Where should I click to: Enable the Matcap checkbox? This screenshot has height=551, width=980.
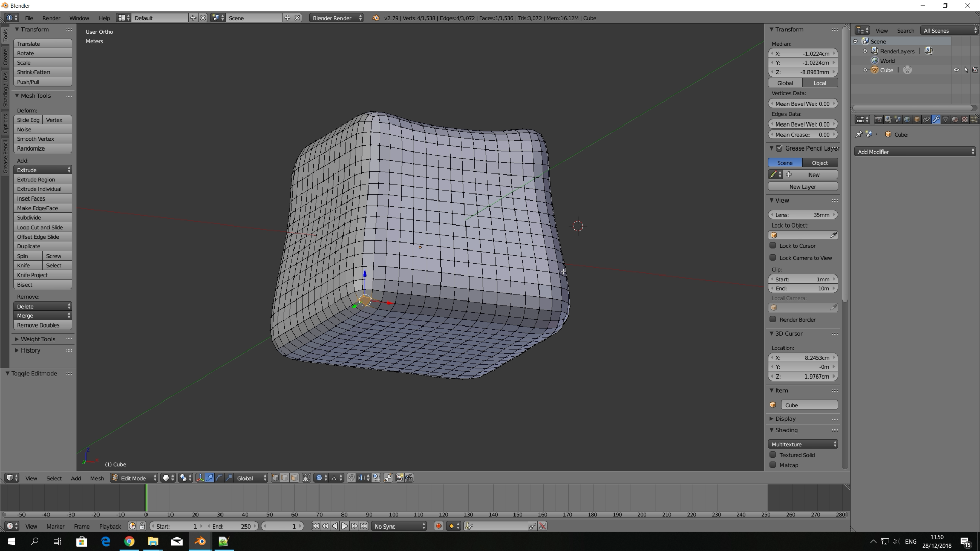[x=773, y=465]
